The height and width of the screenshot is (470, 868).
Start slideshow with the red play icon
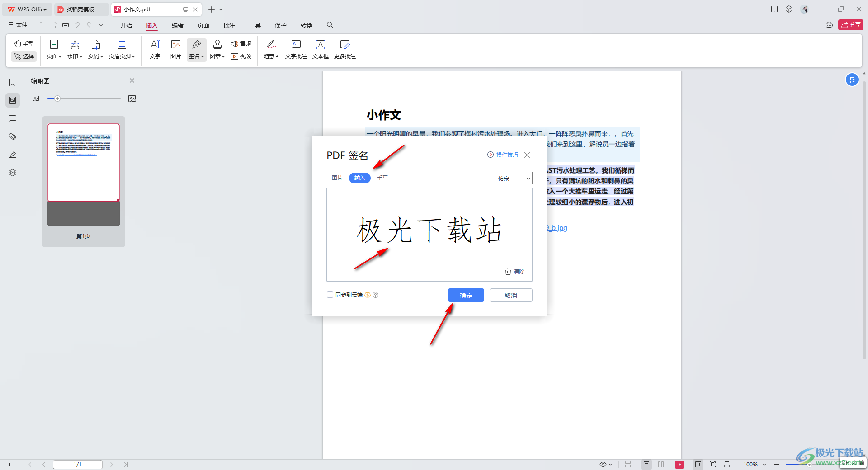pyautogui.click(x=679, y=465)
